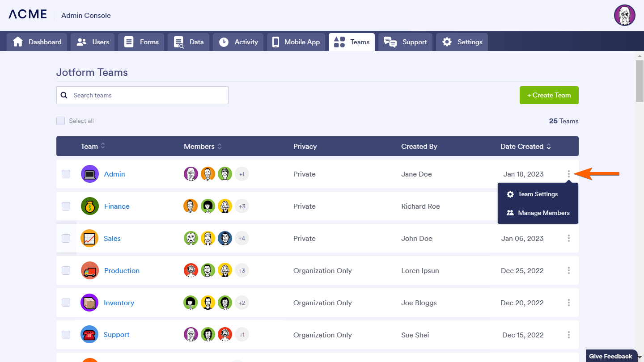Image resolution: width=644 pixels, height=362 pixels.
Task: Switch to the Mobile App tab
Action: 296,42
